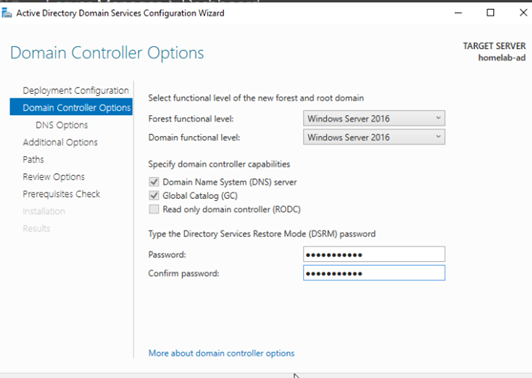Go to Deployment Configuration step
Viewport: 532px width, 378px height.
[76, 91]
